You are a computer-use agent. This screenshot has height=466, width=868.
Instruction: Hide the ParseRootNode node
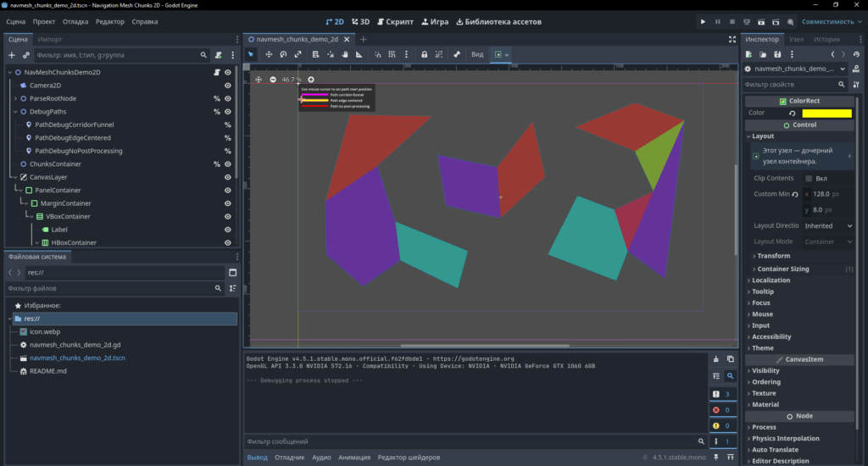click(x=227, y=98)
